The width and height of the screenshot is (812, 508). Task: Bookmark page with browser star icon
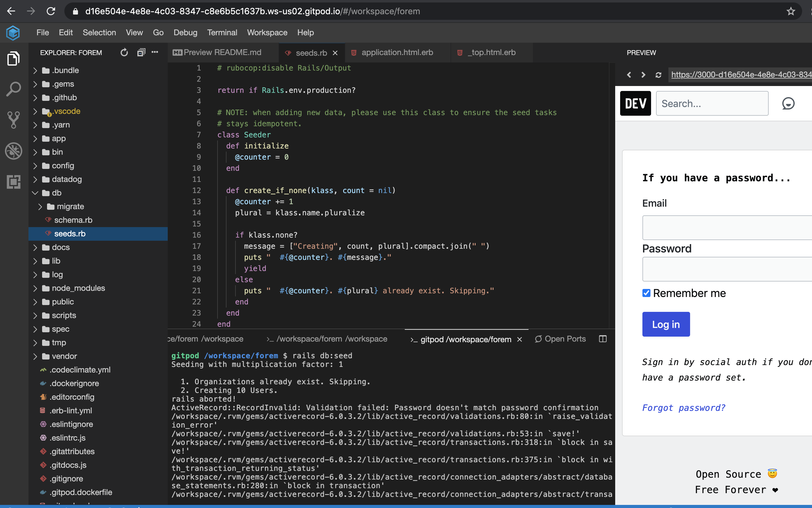791,11
